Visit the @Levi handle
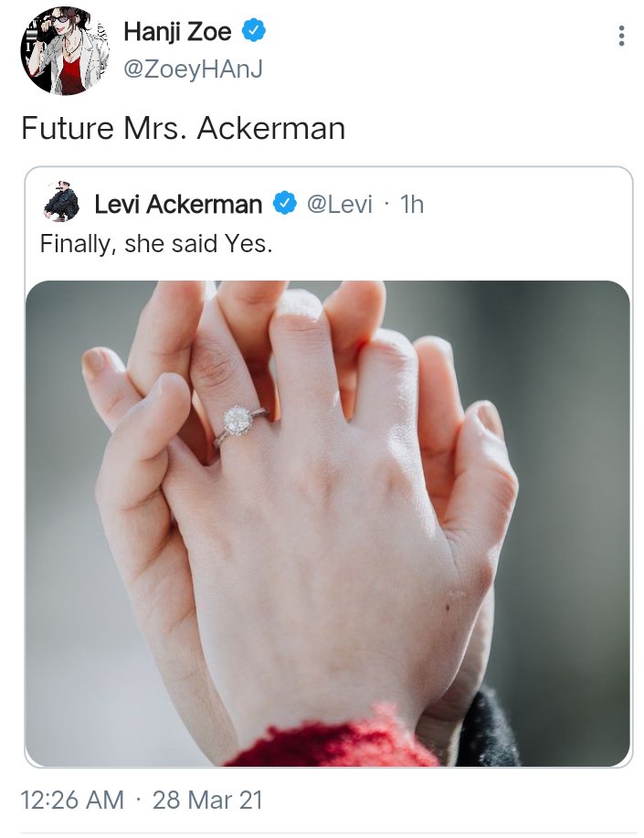 pos(340,205)
